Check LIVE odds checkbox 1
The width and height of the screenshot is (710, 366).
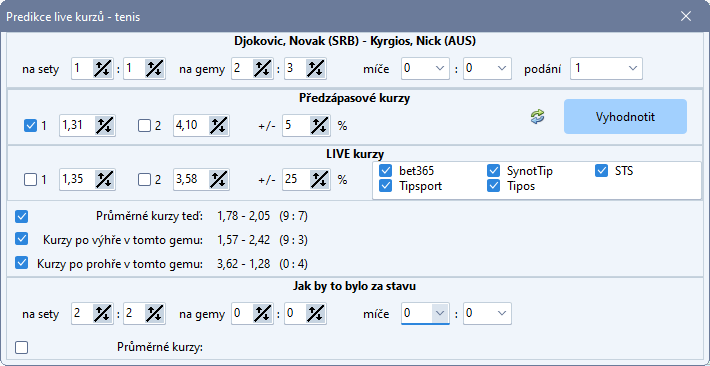coord(30,179)
